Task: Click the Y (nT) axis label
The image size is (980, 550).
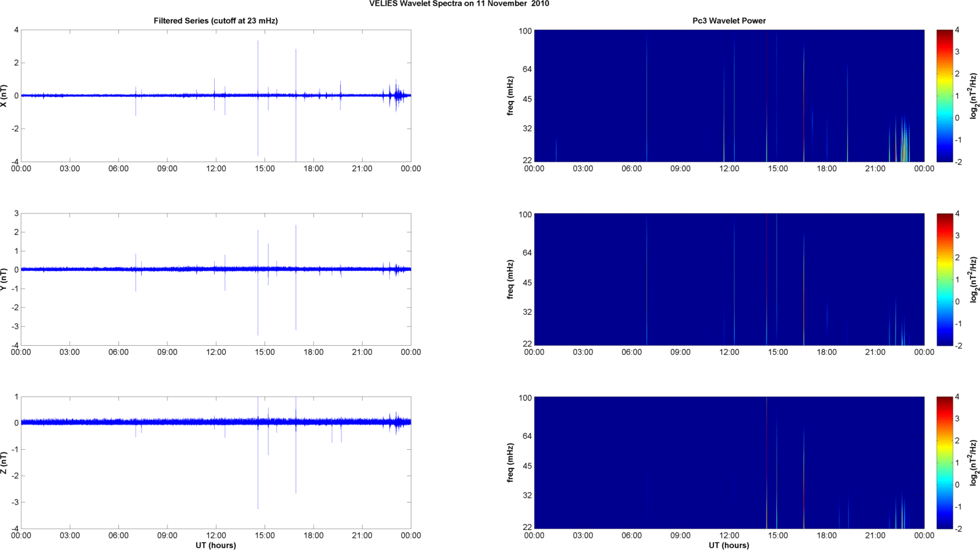Action: 5,279
